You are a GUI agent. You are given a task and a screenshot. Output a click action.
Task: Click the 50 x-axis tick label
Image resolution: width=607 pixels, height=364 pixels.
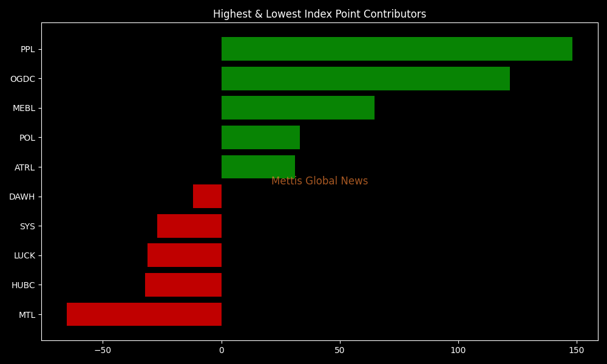coord(339,350)
